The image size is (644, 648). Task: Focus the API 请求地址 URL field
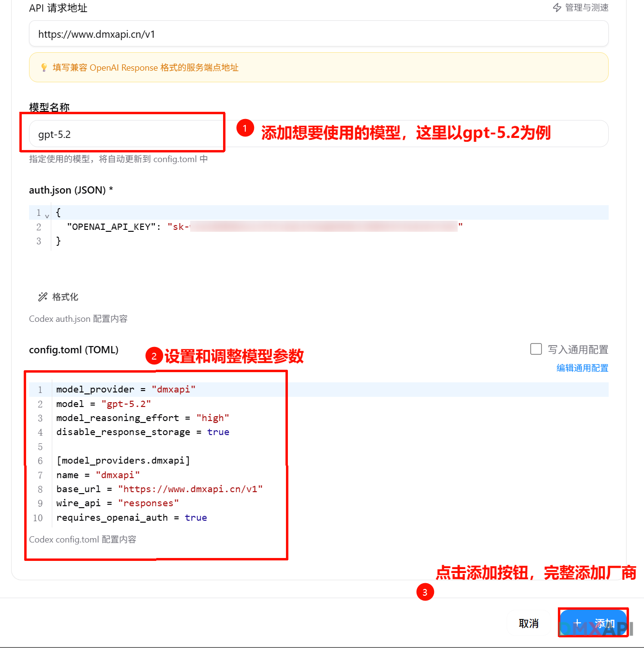[x=318, y=34]
